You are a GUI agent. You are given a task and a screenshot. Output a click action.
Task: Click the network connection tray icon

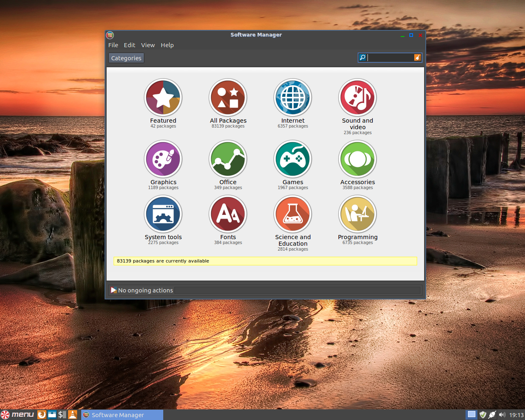point(492,415)
